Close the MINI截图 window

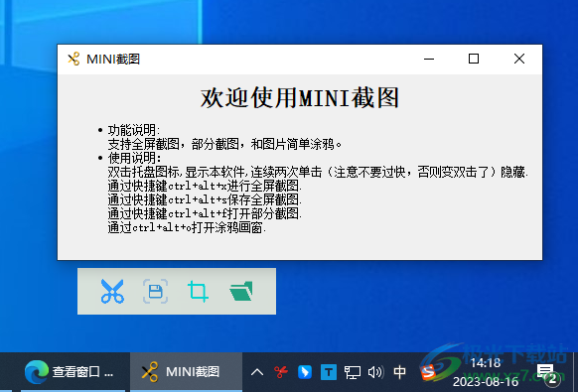519,59
